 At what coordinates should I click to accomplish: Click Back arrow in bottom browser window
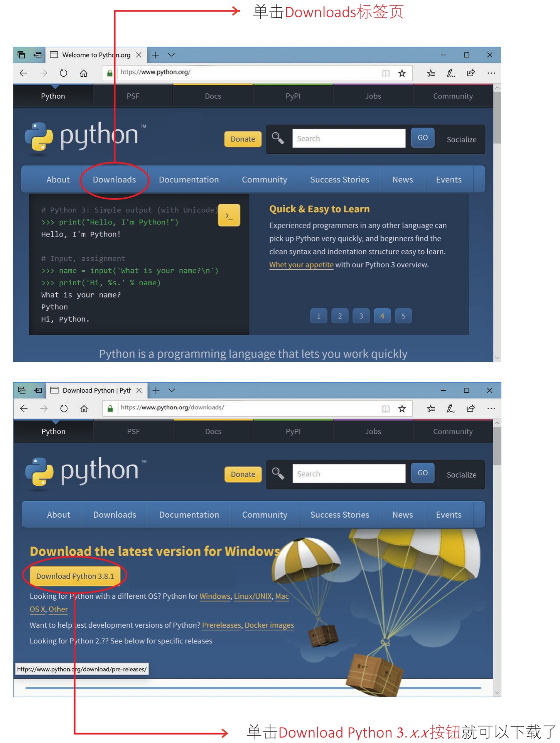click(x=24, y=408)
